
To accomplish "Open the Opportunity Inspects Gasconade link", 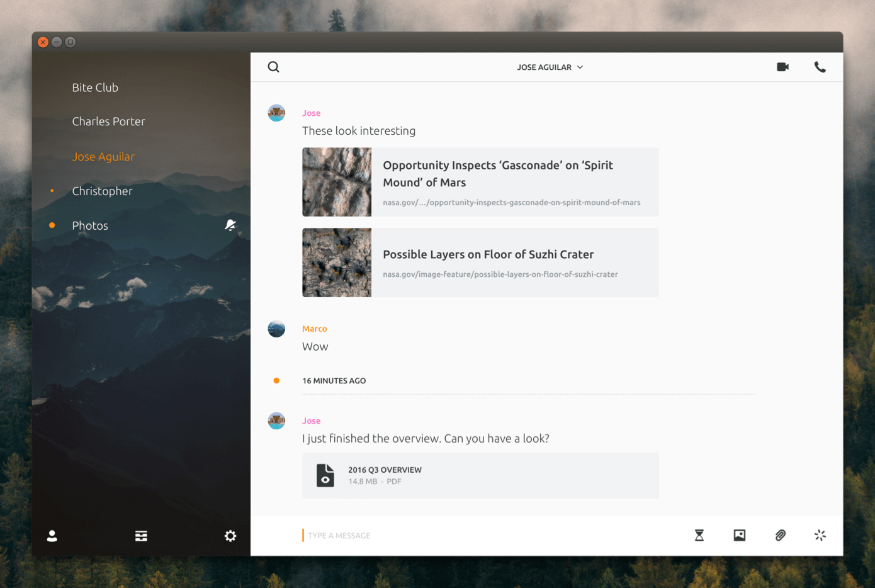I will click(497, 174).
